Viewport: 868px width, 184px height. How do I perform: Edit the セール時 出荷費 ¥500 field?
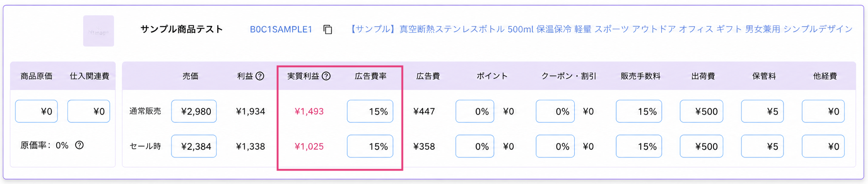pyautogui.click(x=701, y=146)
